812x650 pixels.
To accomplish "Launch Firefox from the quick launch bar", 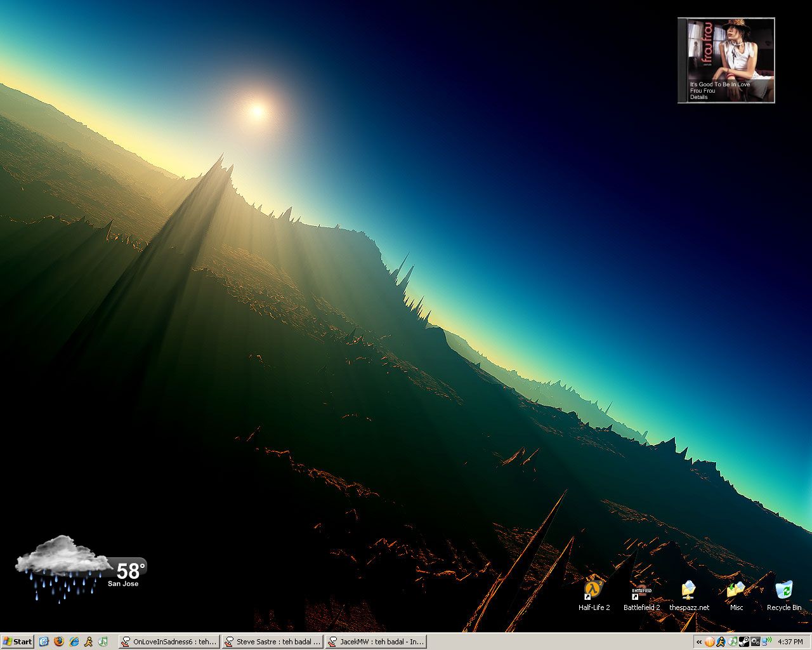I will pyautogui.click(x=59, y=642).
